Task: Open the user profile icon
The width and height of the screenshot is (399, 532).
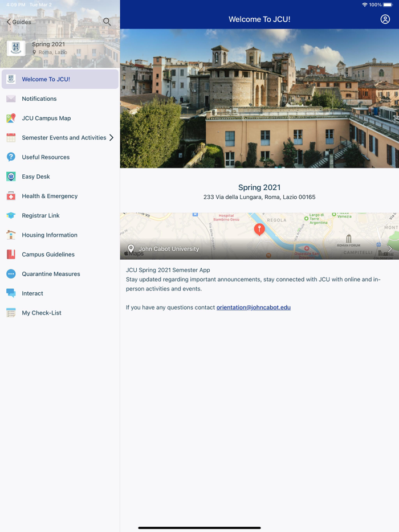Action: point(385,19)
